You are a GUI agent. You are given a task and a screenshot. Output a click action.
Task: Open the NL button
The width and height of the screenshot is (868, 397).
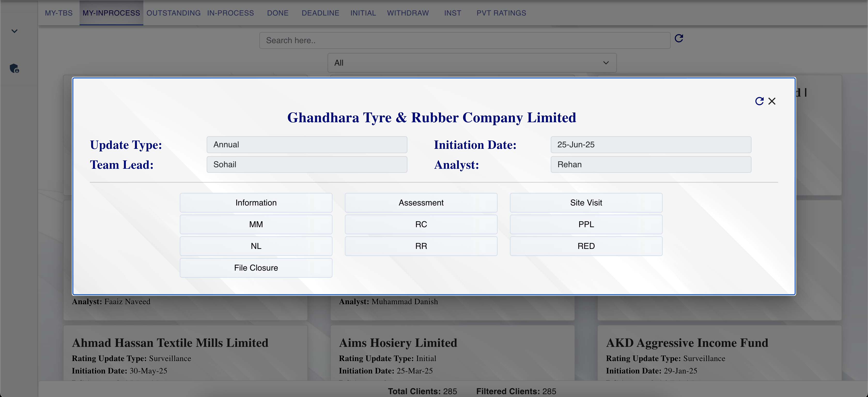coord(256,246)
